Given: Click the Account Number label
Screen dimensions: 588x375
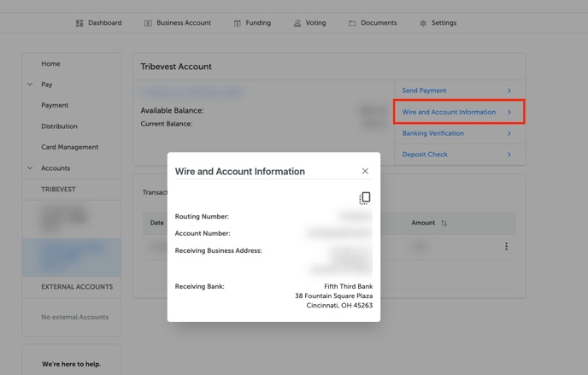Looking at the screenshot, I should (x=203, y=233).
